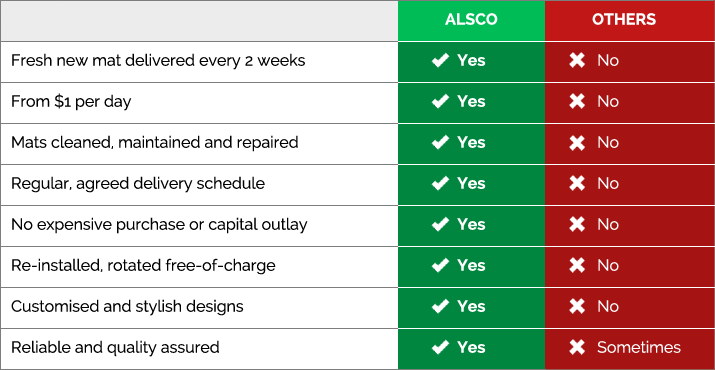
Task: Click checkmark beside Mats cleaned, maintained and repaired
Action: (440, 142)
